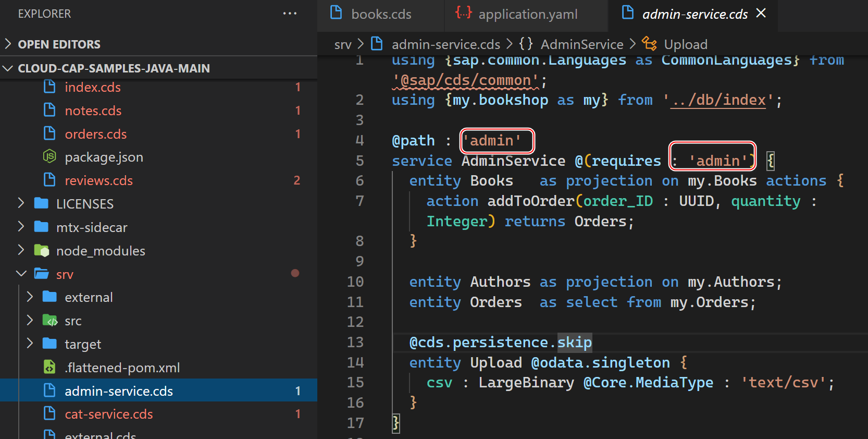Screen dimensions: 868x439
Task: Click AdminService in the breadcrumb
Action: click(582, 44)
